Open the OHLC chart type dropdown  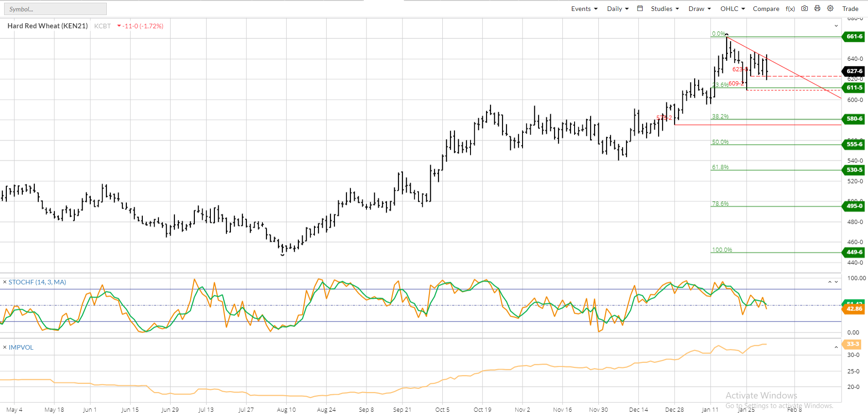(732, 8)
